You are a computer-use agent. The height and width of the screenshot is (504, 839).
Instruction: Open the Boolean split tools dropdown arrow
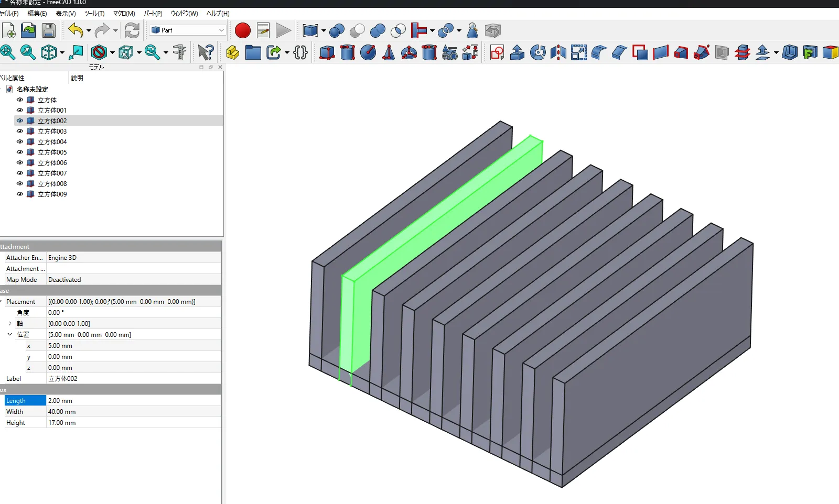[x=459, y=31]
